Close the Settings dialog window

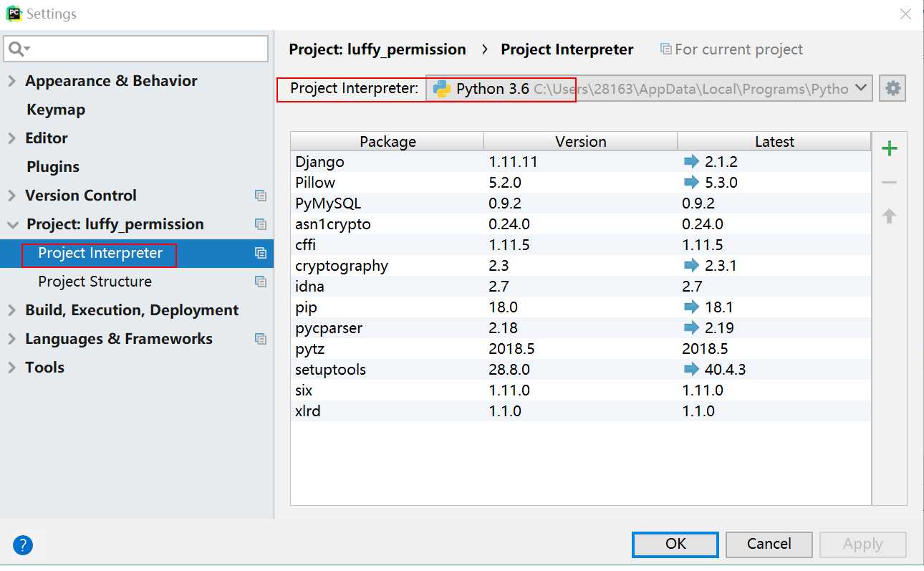906,14
